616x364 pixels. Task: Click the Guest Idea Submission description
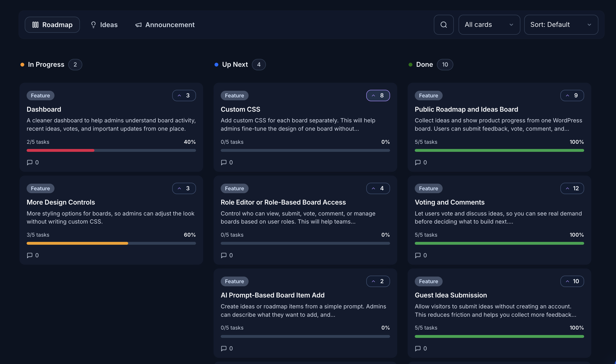(495, 311)
